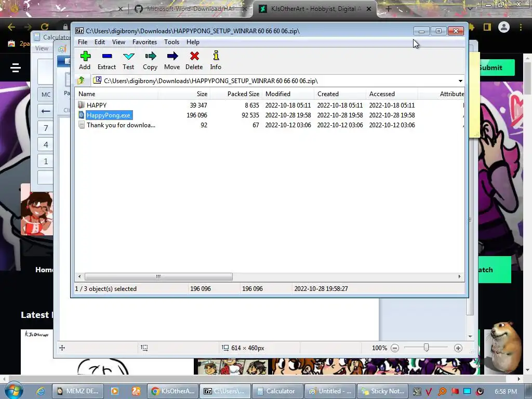Sort files by the Size column

point(184,94)
